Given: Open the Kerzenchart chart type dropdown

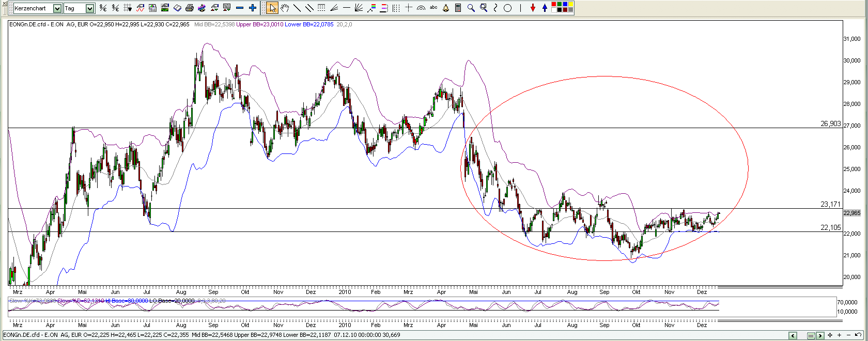Looking at the screenshot, I should (x=57, y=8).
